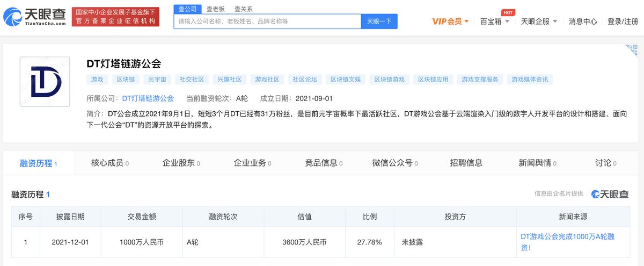
Task: Click the 游戏支撑服务 tag
Action: point(481,80)
